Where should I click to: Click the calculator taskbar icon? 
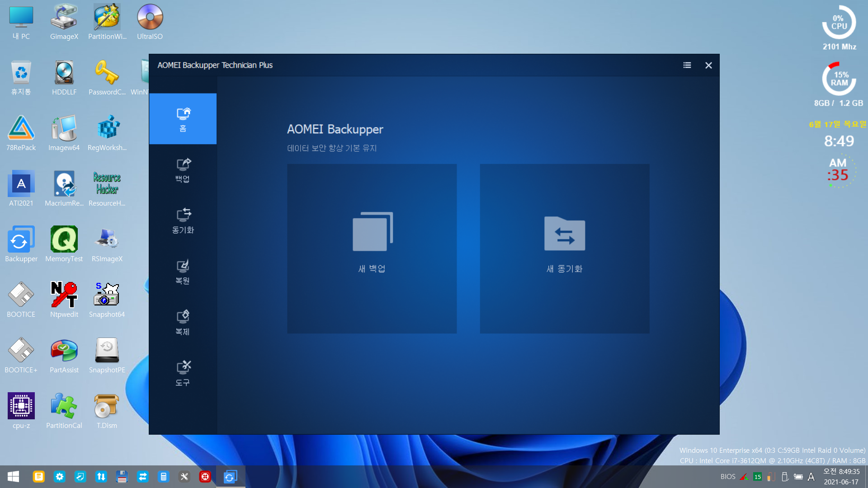click(x=163, y=477)
